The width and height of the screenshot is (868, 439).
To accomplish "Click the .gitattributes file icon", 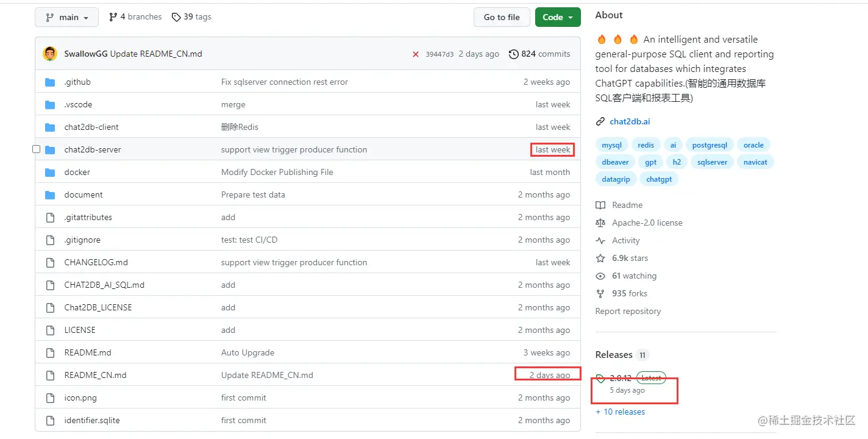I will click(x=50, y=217).
